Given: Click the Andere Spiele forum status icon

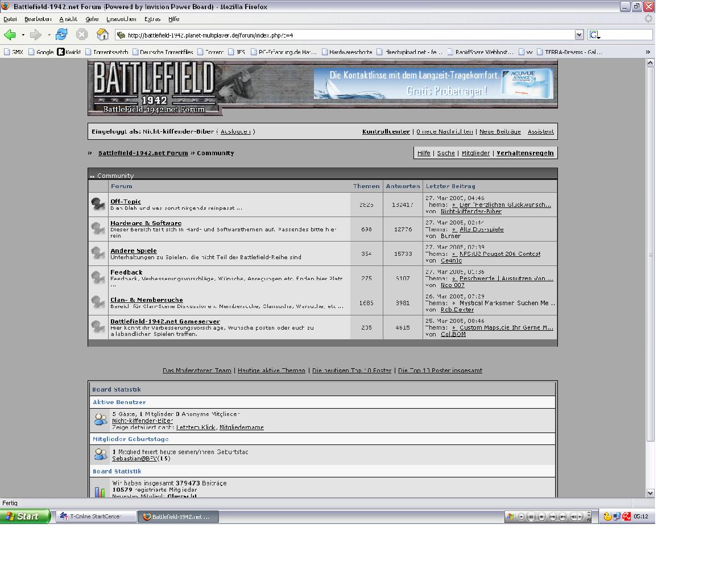Looking at the screenshot, I should [98, 253].
